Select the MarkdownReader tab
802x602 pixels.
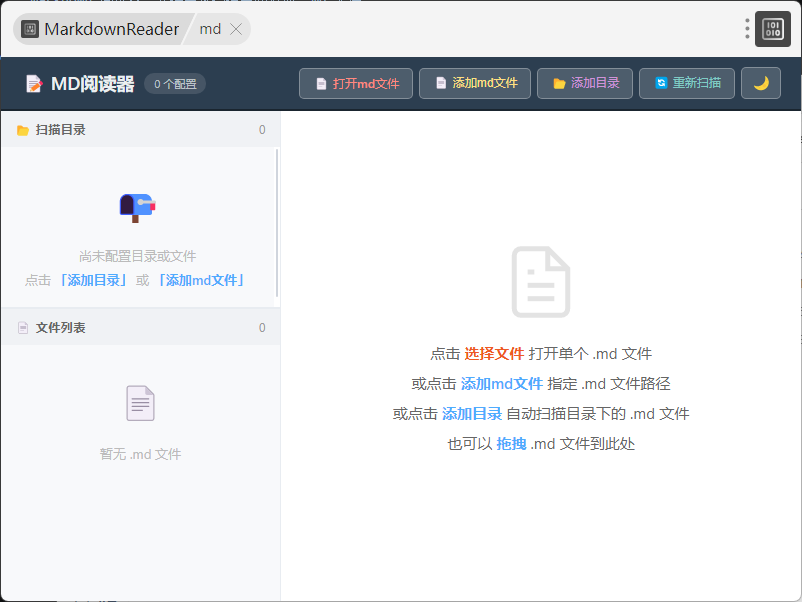click(102, 29)
